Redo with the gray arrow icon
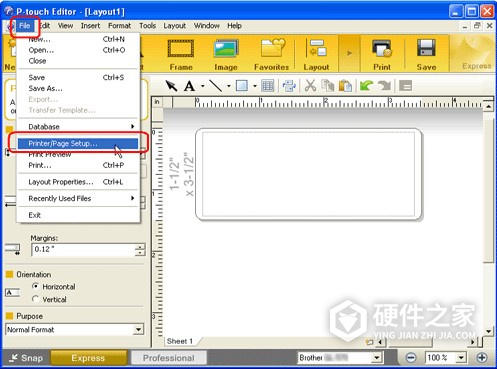Screen dimensions: 497x369 [384, 86]
